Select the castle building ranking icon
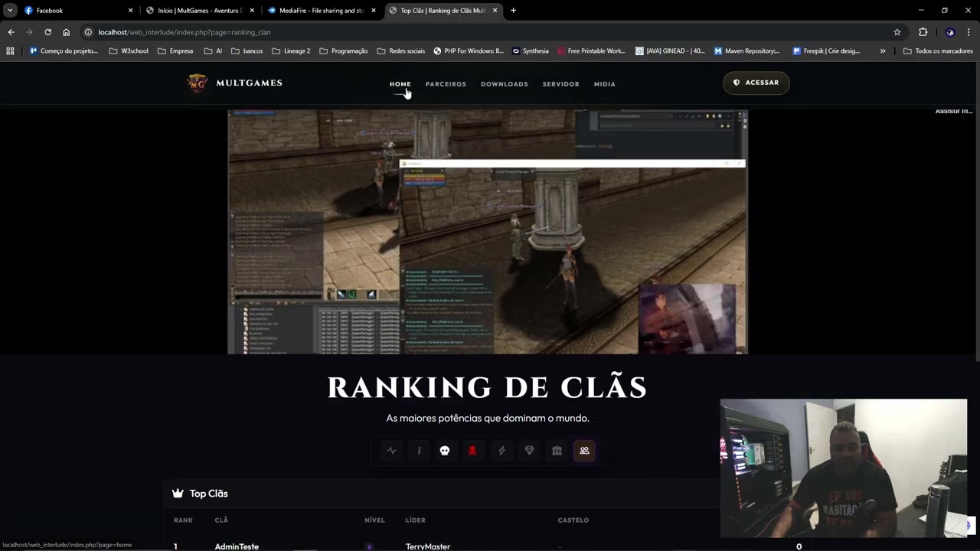This screenshot has height=551, width=980. [x=557, y=451]
